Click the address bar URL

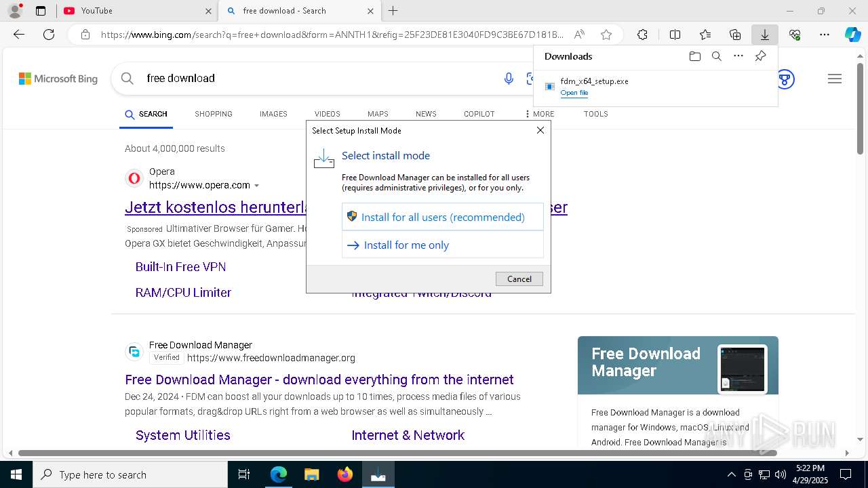(332, 35)
